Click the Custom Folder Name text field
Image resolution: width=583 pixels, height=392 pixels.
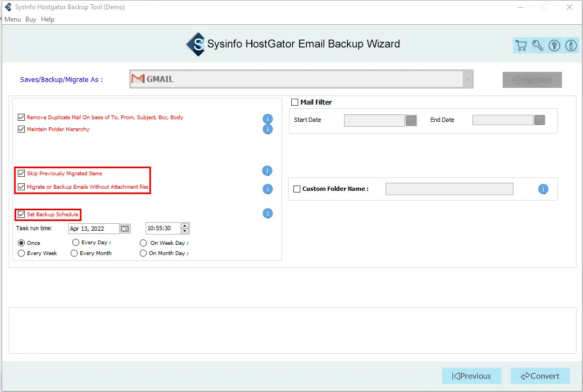point(449,189)
